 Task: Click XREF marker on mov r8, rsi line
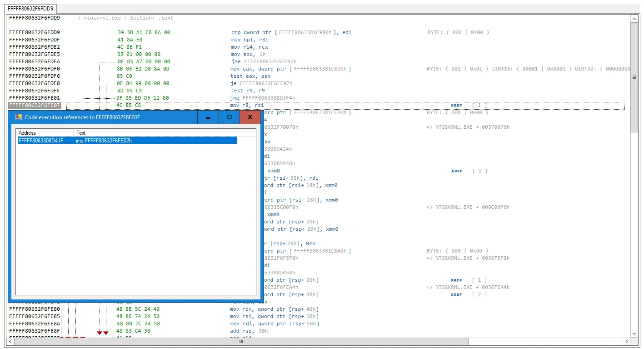(456, 106)
